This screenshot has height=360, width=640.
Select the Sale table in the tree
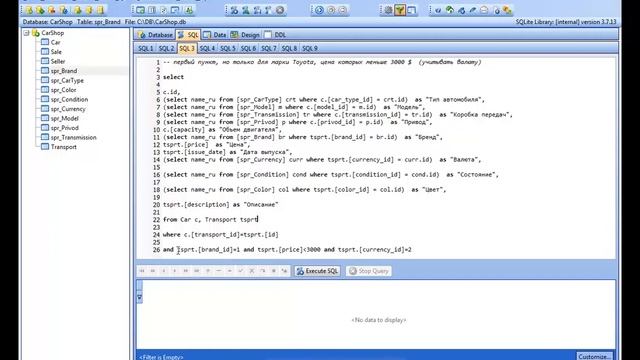(56, 52)
